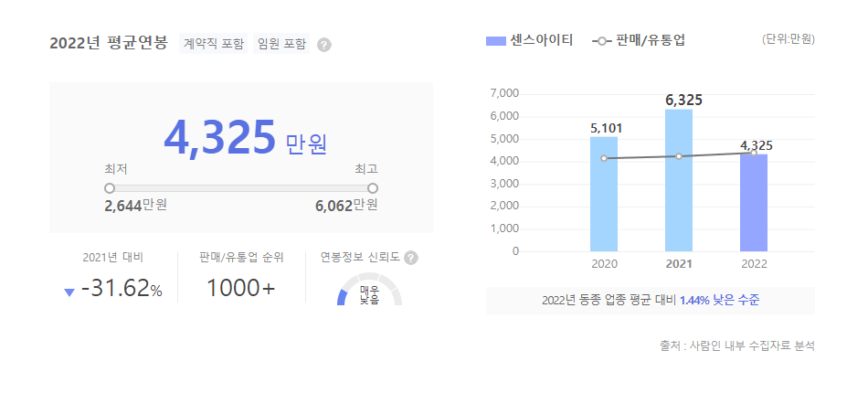Click the 2021 x-axis label

pos(679,264)
